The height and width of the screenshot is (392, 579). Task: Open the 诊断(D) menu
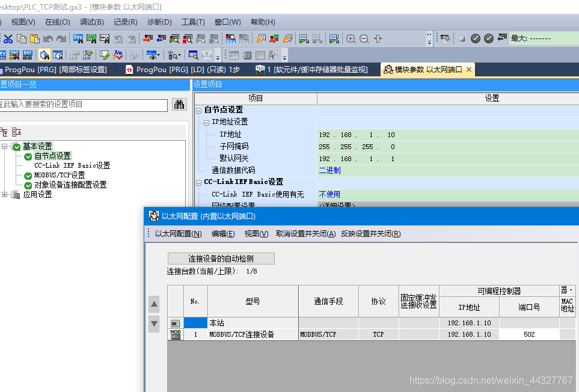click(x=159, y=22)
